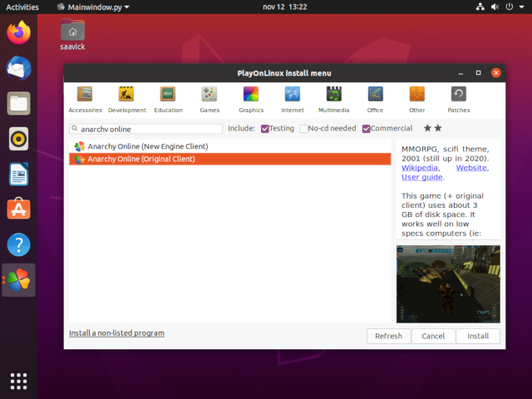
Task: Click Install a non-listed program
Action: [x=116, y=333]
